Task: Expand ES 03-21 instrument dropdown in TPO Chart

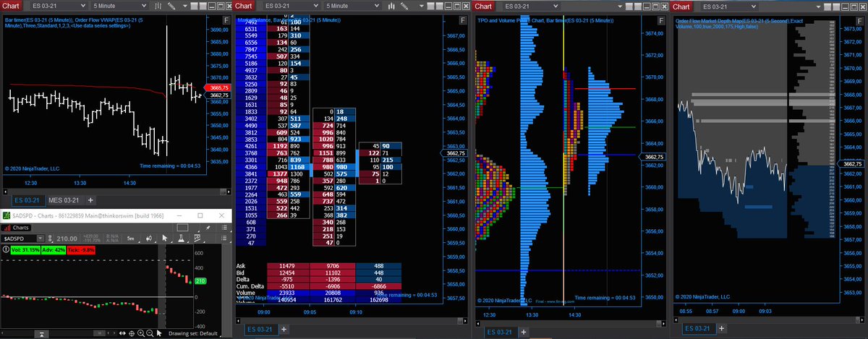Action: tap(556, 7)
